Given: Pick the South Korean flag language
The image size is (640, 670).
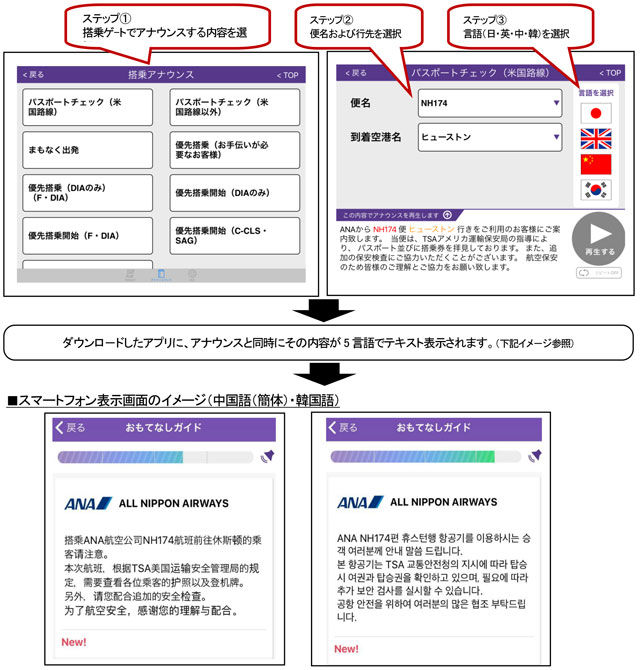Looking at the screenshot, I should tap(596, 189).
